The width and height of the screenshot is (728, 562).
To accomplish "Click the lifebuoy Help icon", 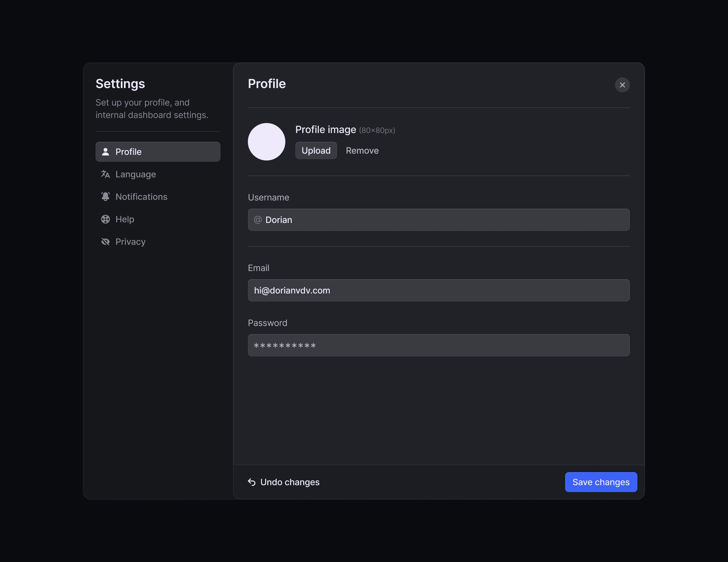I will [x=105, y=219].
